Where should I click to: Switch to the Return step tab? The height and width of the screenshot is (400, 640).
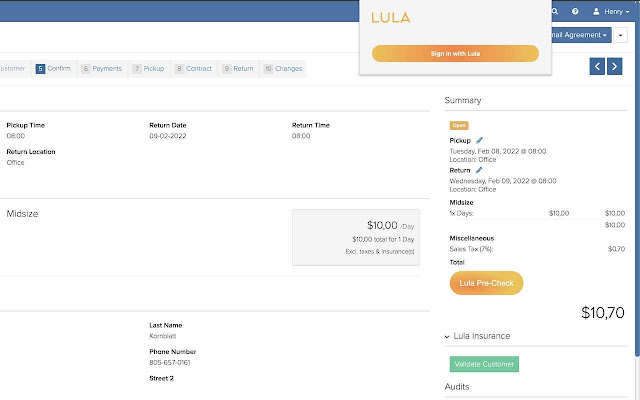point(238,69)
